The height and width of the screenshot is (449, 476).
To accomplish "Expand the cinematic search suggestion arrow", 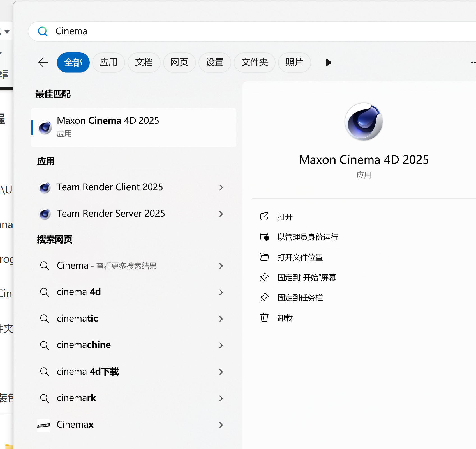I will [221, 319].
